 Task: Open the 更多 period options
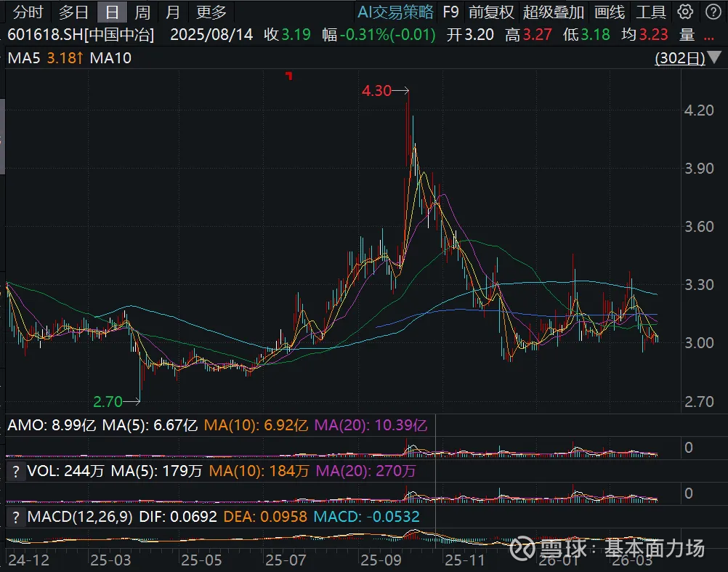point(211,12)
